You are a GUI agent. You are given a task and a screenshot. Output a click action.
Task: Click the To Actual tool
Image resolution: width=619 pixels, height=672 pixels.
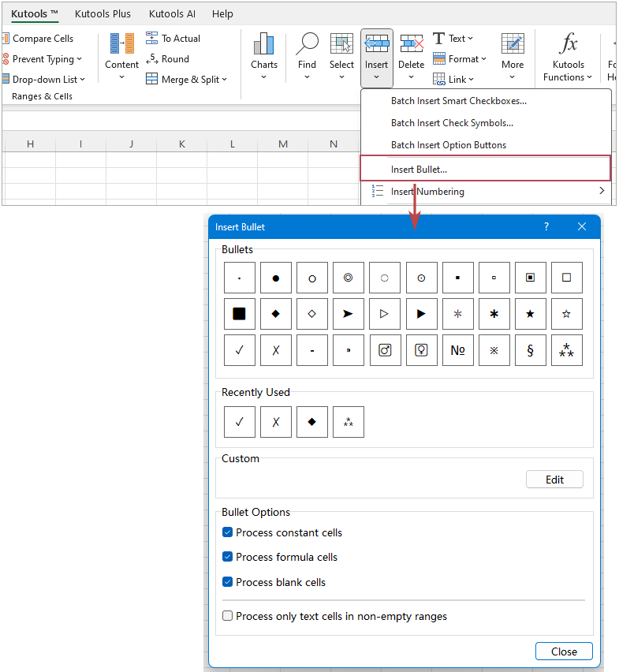tap(173, 38)
